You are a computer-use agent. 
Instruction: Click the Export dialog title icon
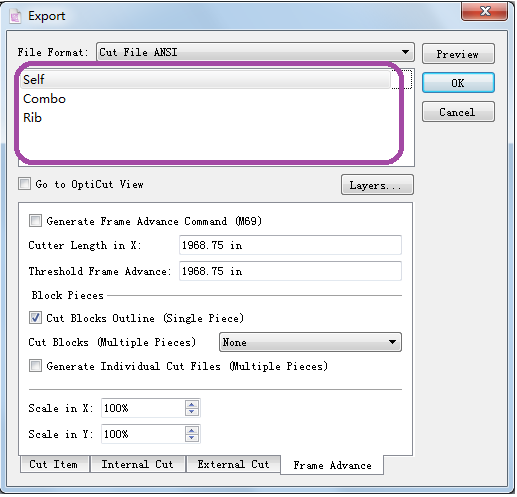(x=15, y=16)
